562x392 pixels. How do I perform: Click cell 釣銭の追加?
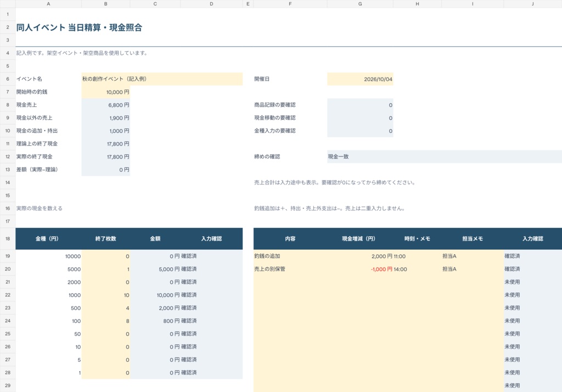(290, 256)
